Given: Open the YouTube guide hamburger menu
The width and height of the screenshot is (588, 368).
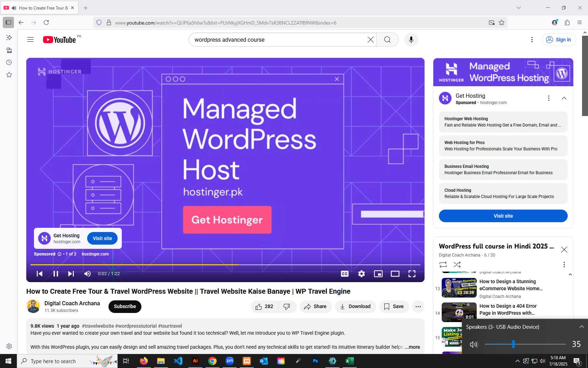Looking at the screenshot, I should (x=30, y=40).
